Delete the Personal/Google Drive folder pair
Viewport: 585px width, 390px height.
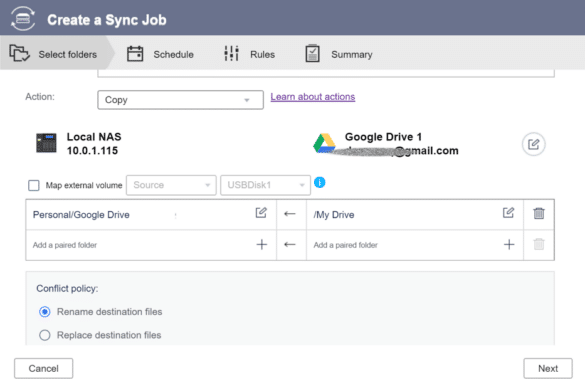pyautogui.click(x=539, y=213)
